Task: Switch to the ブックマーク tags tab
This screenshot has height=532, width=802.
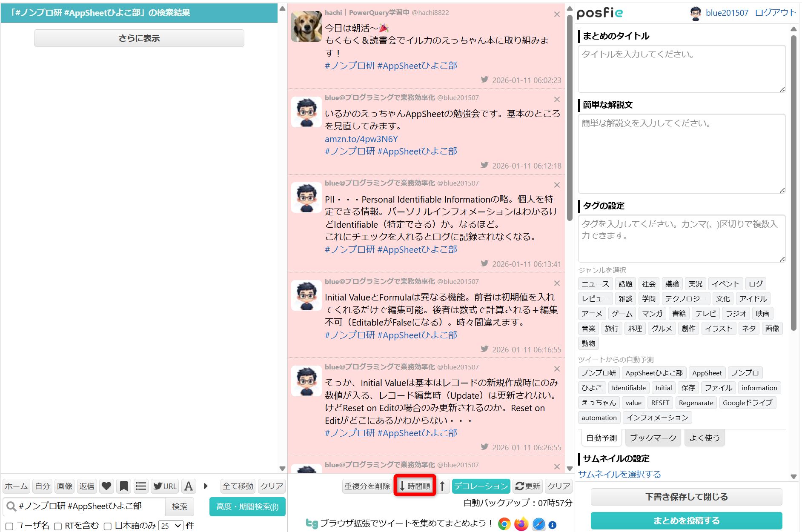Action: (653, 438)
